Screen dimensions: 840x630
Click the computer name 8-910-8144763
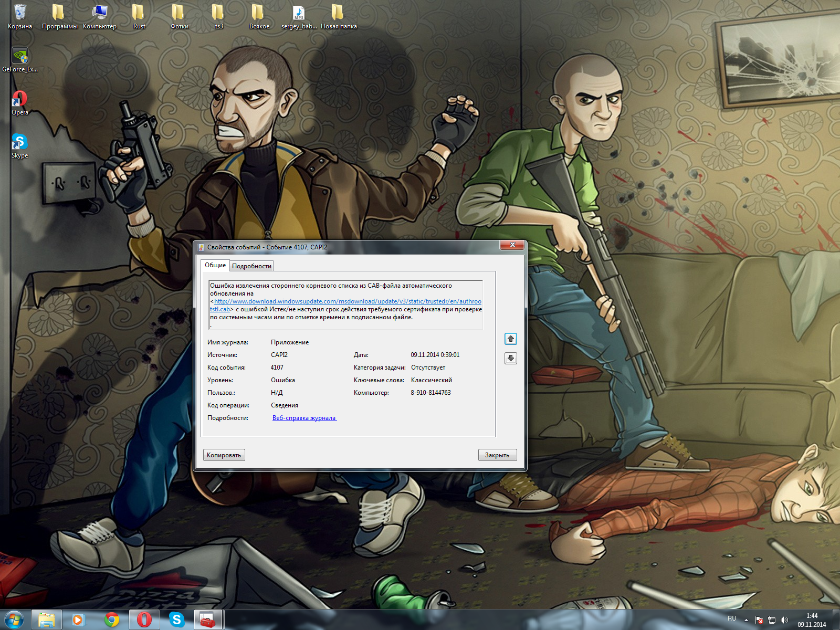(430, 393)
